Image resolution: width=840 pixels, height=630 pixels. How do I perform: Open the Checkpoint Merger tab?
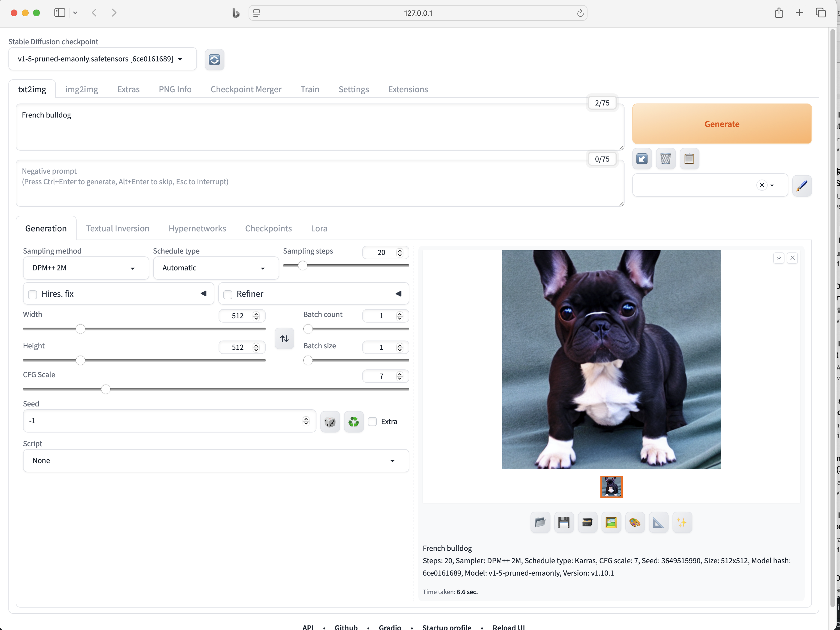(x=246, y=89)
